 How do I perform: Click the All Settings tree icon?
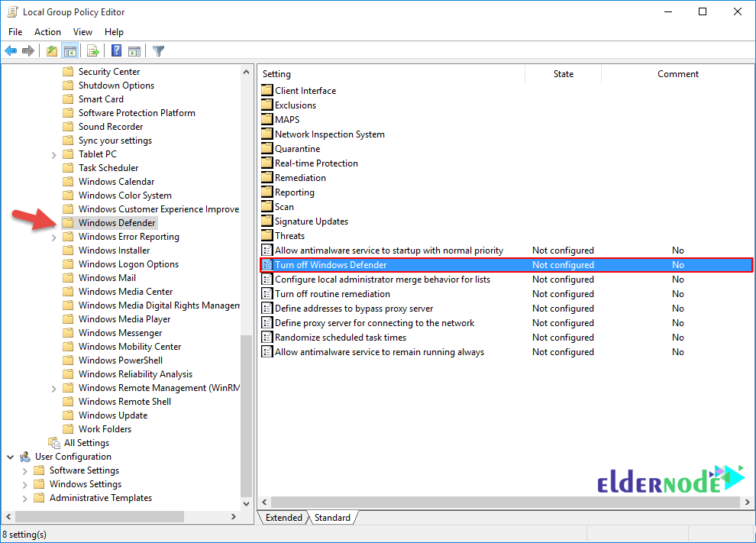coord(54,443)
